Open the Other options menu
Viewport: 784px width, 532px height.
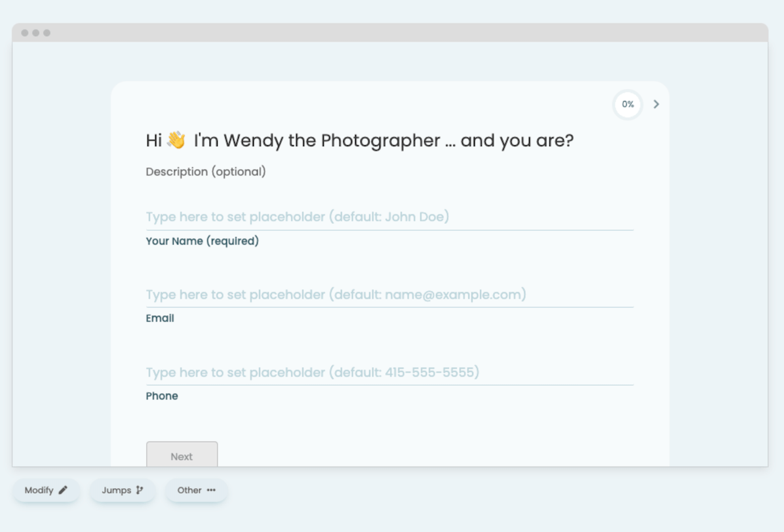pyautogui.click(x=196, y=489)
